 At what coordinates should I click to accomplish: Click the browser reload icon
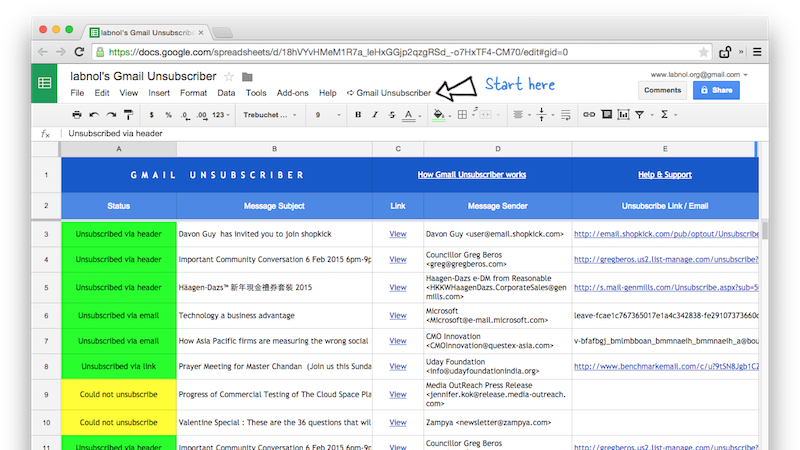click(x=79, y=52)
